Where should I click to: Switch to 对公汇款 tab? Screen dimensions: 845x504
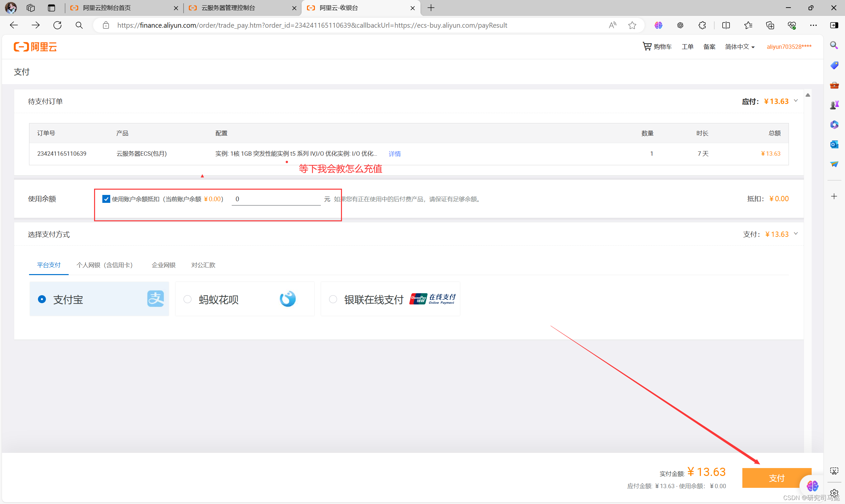[x=203, y=265]
